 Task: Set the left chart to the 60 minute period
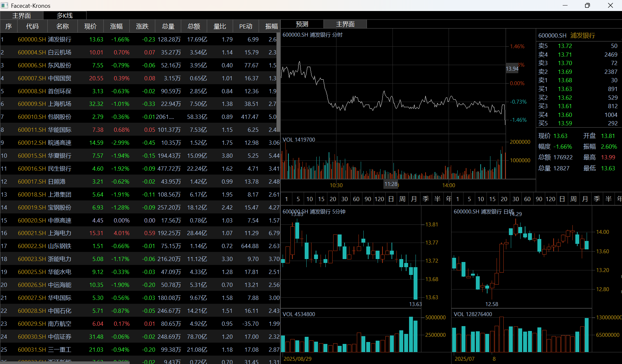click(x=356, y=199)
